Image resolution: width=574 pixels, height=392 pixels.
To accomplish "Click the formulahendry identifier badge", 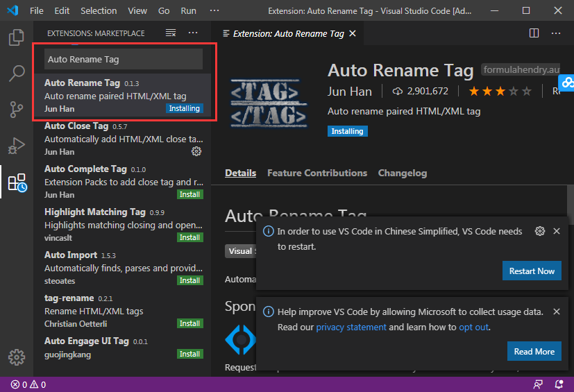I will coord(521,69).
